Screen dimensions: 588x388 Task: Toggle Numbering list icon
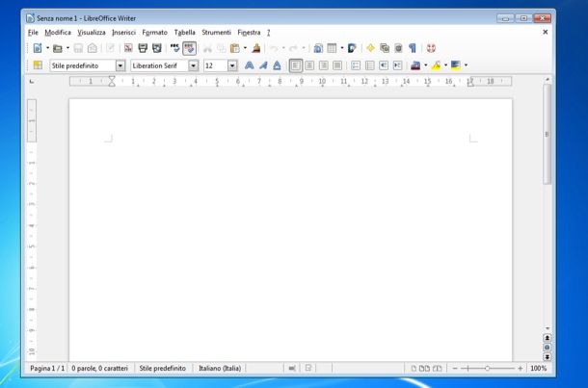click(356, 65)
